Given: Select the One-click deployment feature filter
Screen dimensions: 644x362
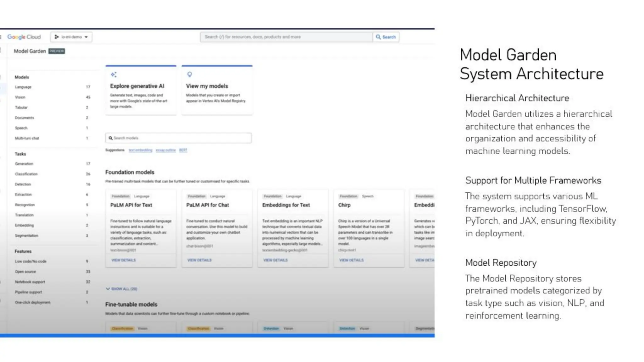Looking at the screenshot, I should [x=52, y=302].
